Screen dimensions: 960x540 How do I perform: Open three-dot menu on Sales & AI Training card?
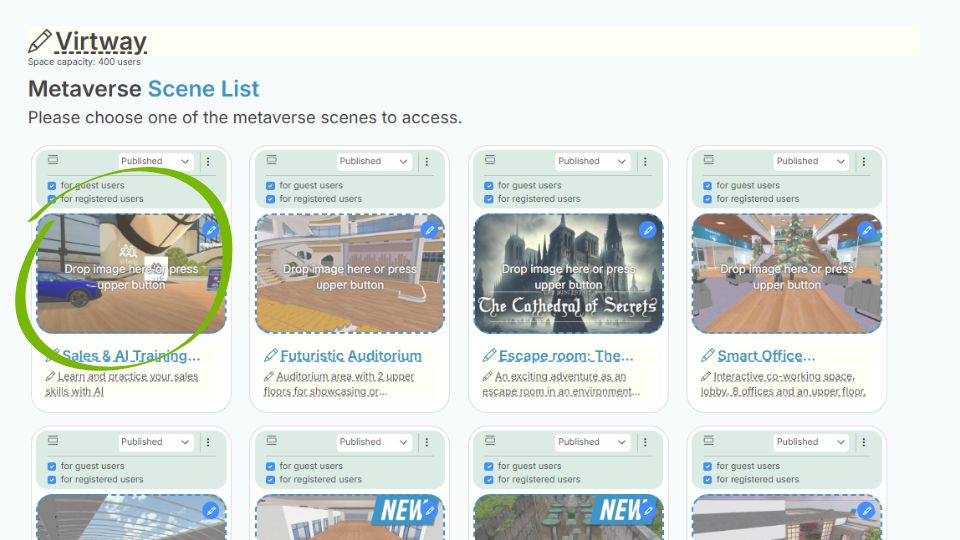[208, 161]
